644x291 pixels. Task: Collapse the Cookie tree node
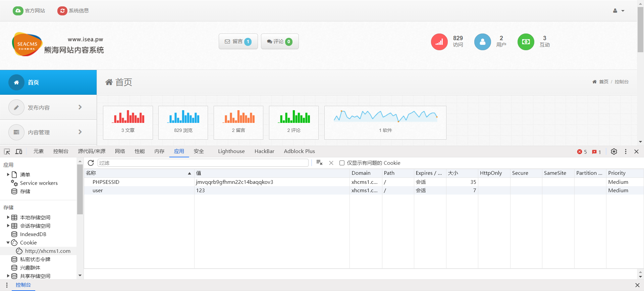(8, 242)
